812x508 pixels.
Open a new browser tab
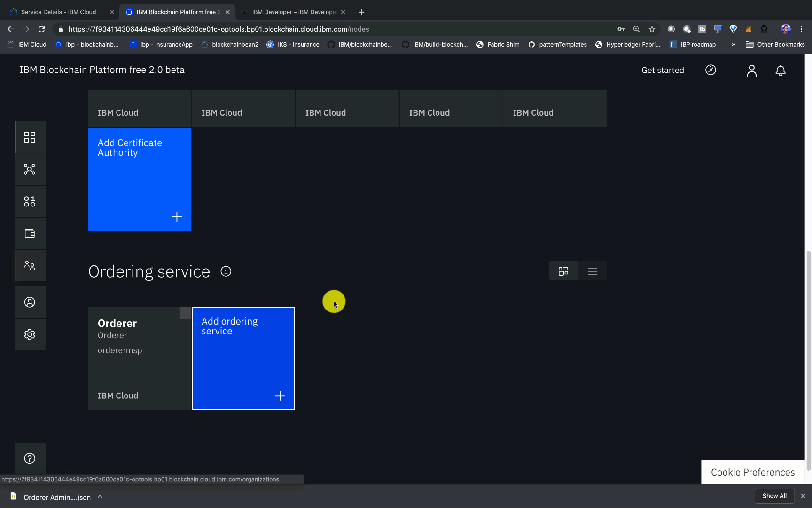coord(361,12)
